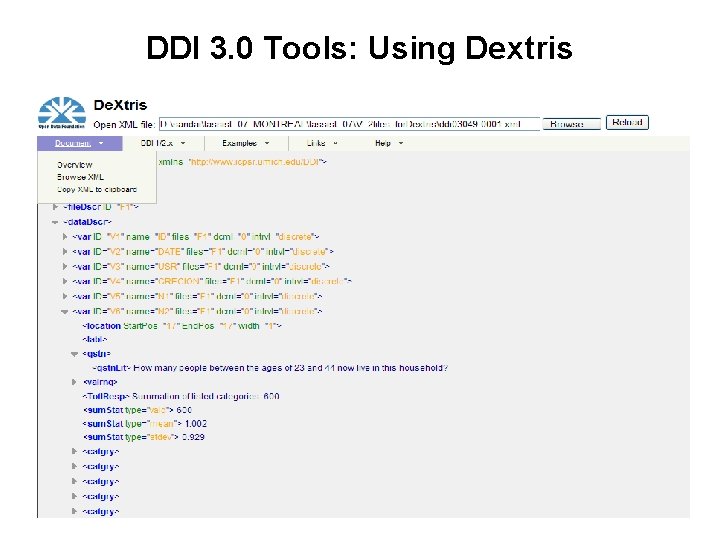Focus the Open XML file path field
Image resolution: width=720 pixels, height=540 pixels.
coord(349,124)
